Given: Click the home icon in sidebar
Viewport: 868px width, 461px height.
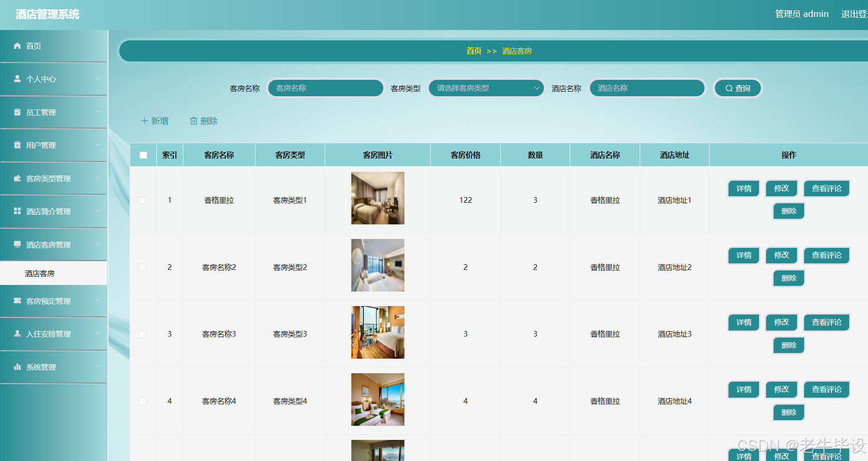Looking at the screenshot, I should click(17, 46).
